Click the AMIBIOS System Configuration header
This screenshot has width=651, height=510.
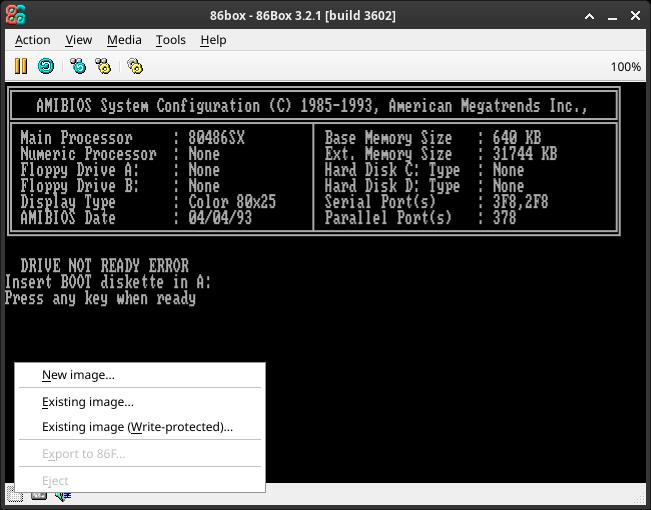(x=312, y=106)
